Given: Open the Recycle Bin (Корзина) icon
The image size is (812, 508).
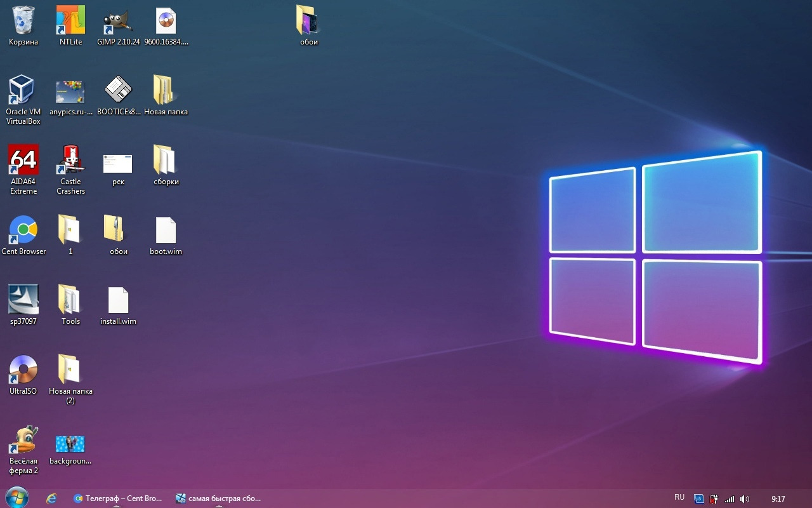Looking at the screenshot, I should [23, 20].
